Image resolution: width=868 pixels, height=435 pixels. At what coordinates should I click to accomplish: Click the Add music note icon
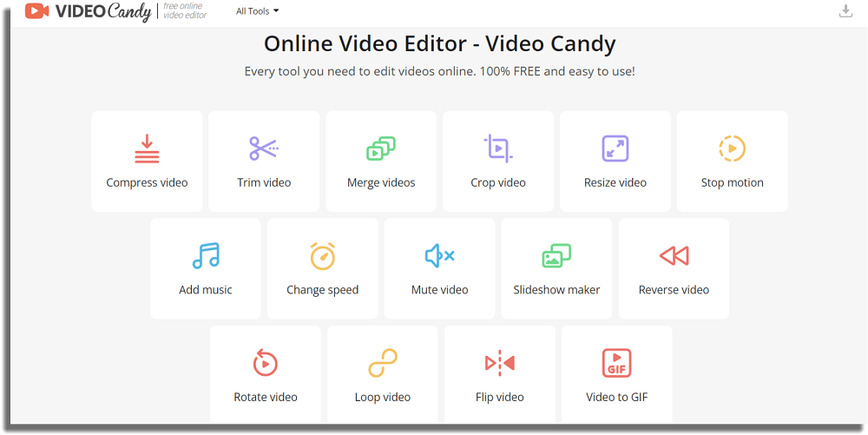pos(206,255)
